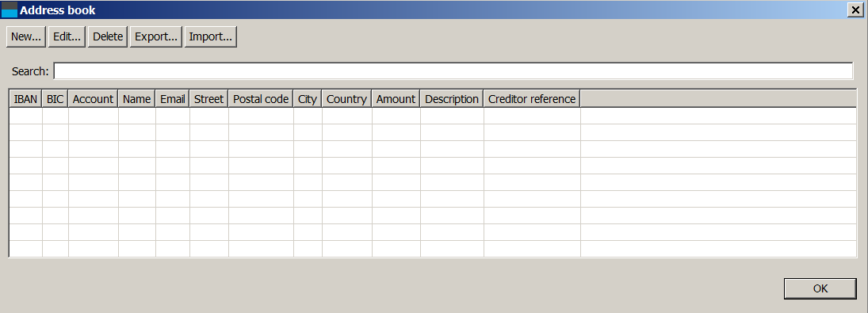Open the Import... option
This screenshot has width=868, height=313.
210,36
